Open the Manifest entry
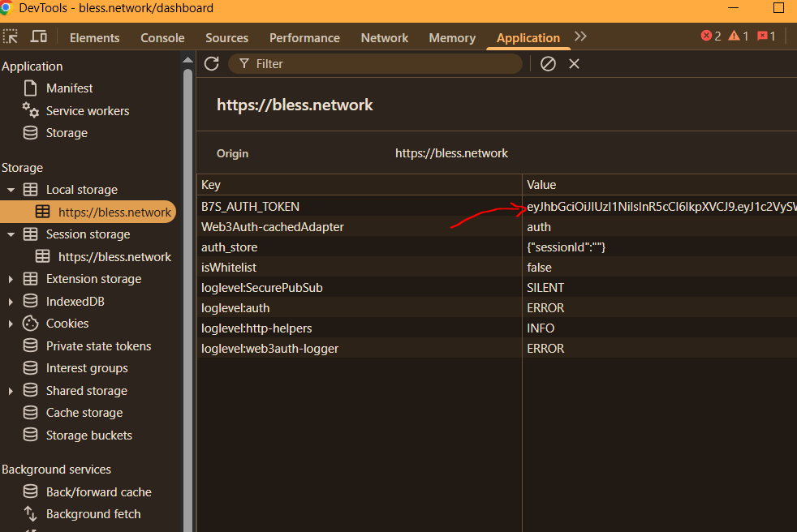 click(69, 88)
